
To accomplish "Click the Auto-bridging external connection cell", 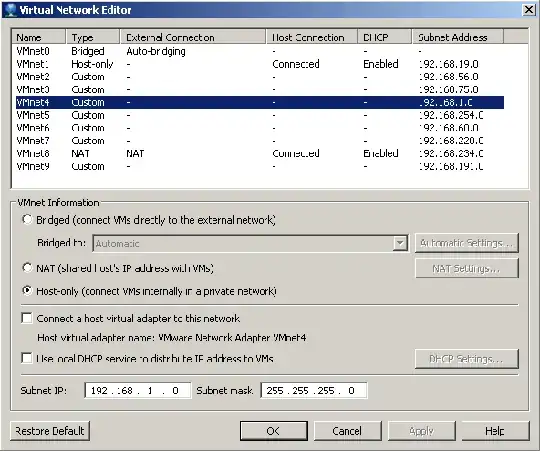I will (156, 51).
